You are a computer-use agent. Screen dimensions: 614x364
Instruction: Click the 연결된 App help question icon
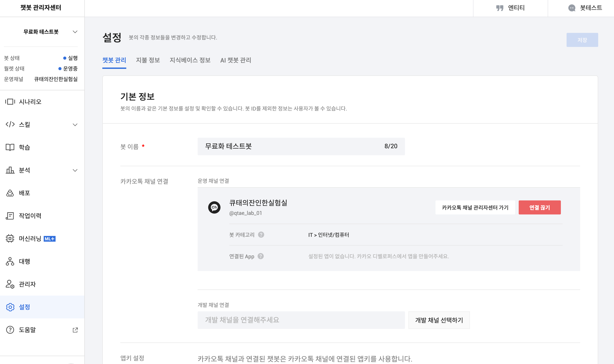tap(261, 256)
